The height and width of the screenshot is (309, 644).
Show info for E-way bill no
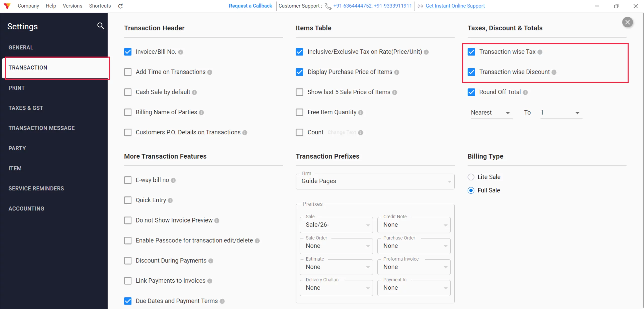coord(173,180)
